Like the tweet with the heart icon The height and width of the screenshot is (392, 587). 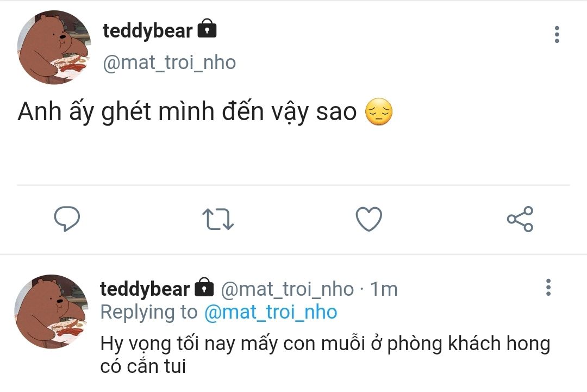pos(369,219)
